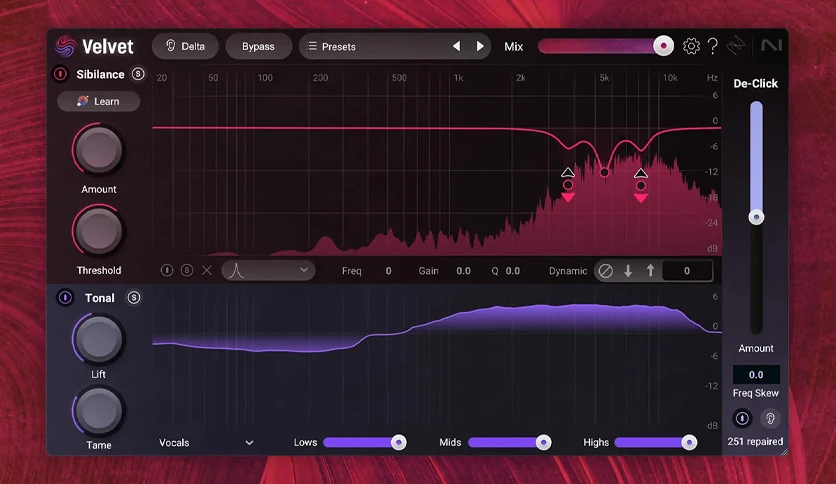Open the Vocals profile dropdown
Image resolution: width=836 pixels, height=484 pixels.
(206, 442)
